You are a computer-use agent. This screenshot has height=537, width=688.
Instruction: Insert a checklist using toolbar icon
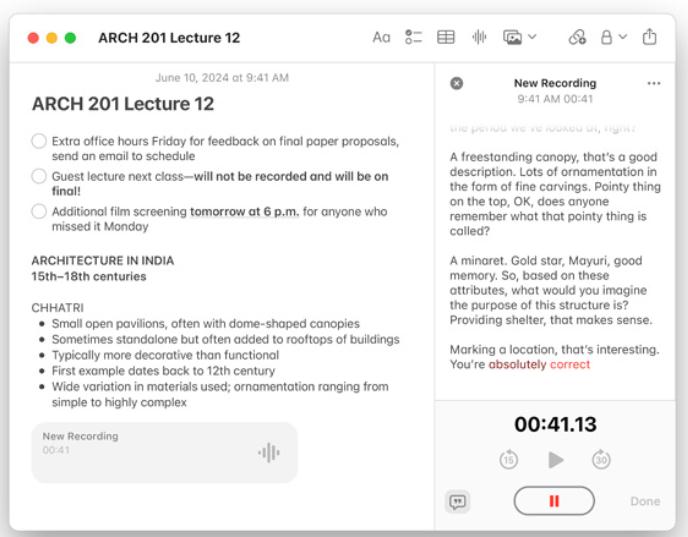tap(414, 38)
